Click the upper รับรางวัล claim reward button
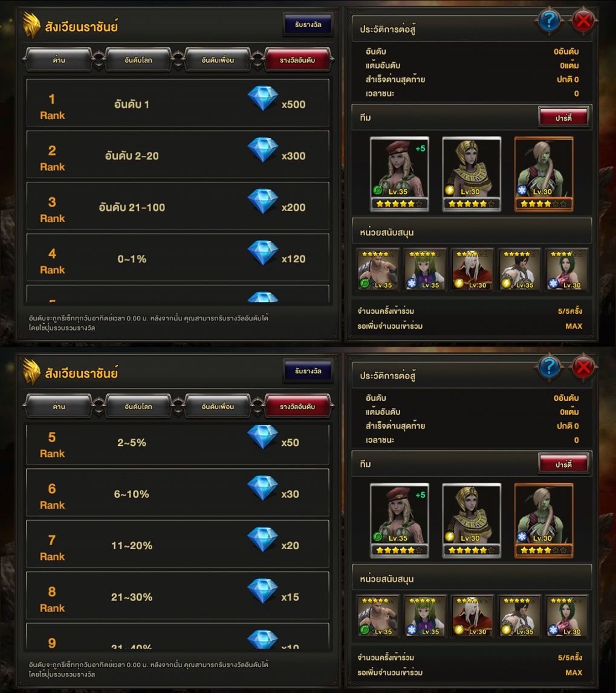This screenshot has height=693, width=616. [308, 24]
